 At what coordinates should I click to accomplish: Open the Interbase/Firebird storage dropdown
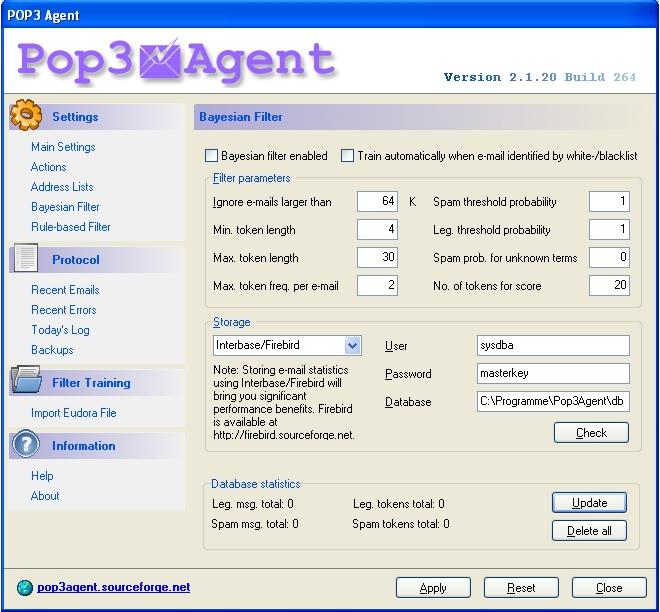(x=352, y=346)
